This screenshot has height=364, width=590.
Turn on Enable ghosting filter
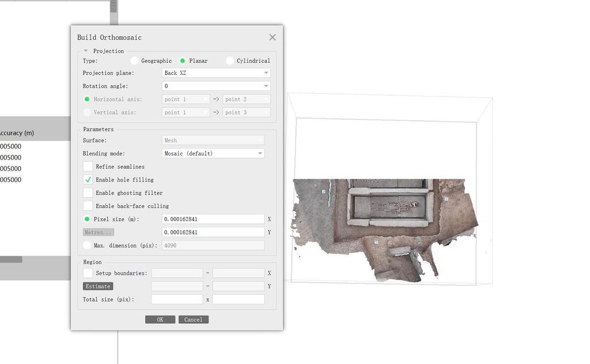coord(88,193)
